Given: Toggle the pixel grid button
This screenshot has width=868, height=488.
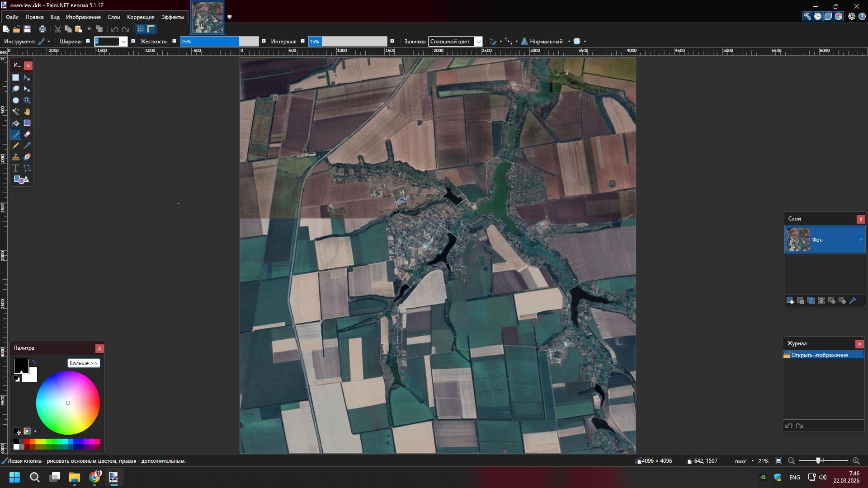Looking at the screenshot, I should (141, 29).
